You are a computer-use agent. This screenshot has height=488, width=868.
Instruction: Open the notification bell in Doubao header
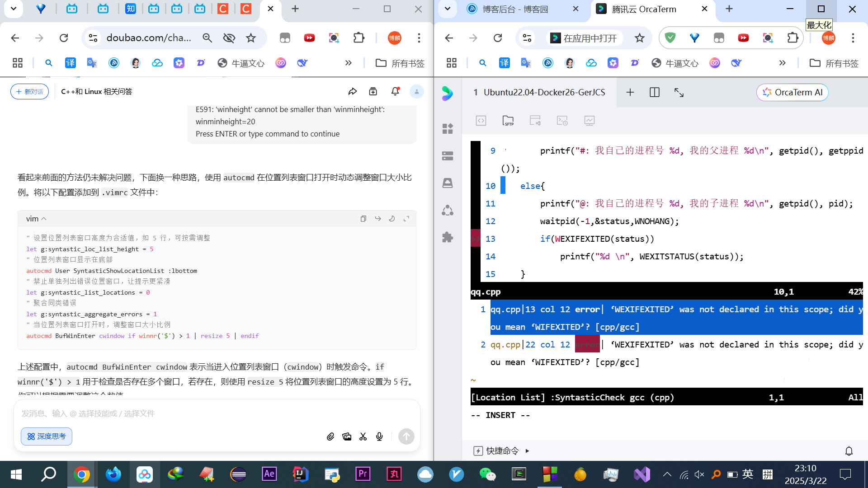click(x=395, y=92)
